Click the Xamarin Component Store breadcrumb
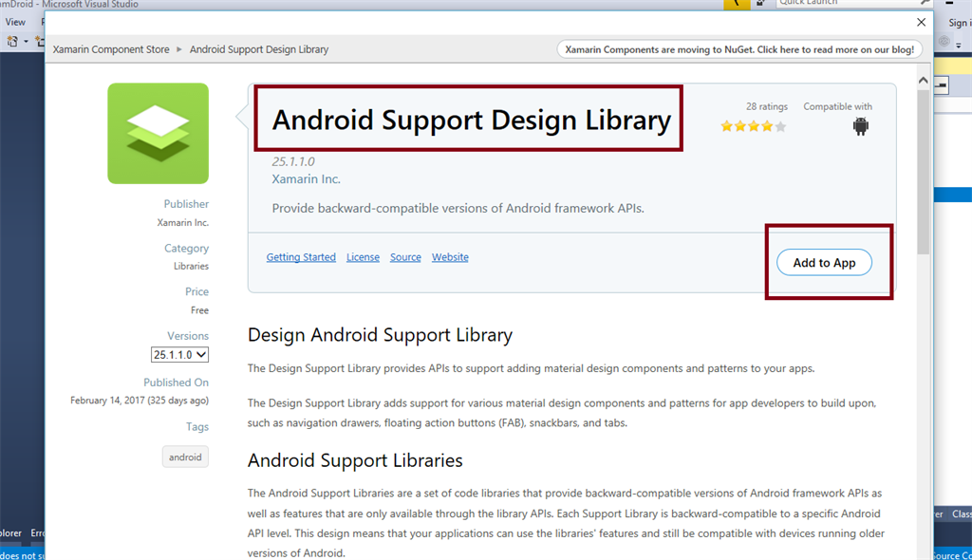Screen dimensions: 972x560 click(x=111, y=49)
